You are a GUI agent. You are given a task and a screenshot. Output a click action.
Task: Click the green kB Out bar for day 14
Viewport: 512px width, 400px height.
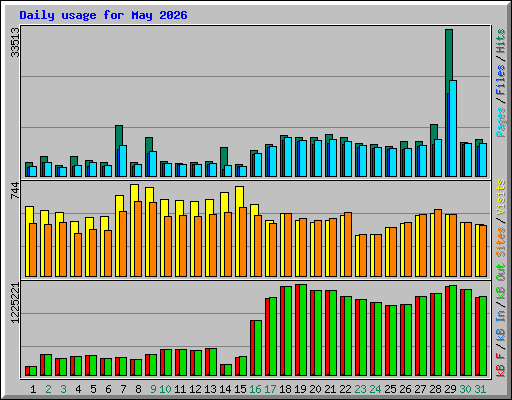pyautogui.click(x=228, y=370)
